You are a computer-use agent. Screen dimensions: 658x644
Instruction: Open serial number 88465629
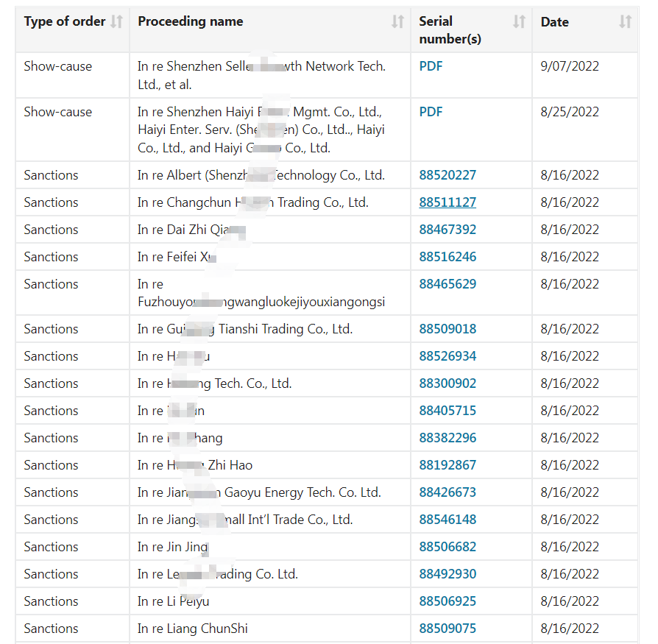[x=447, y=284]
